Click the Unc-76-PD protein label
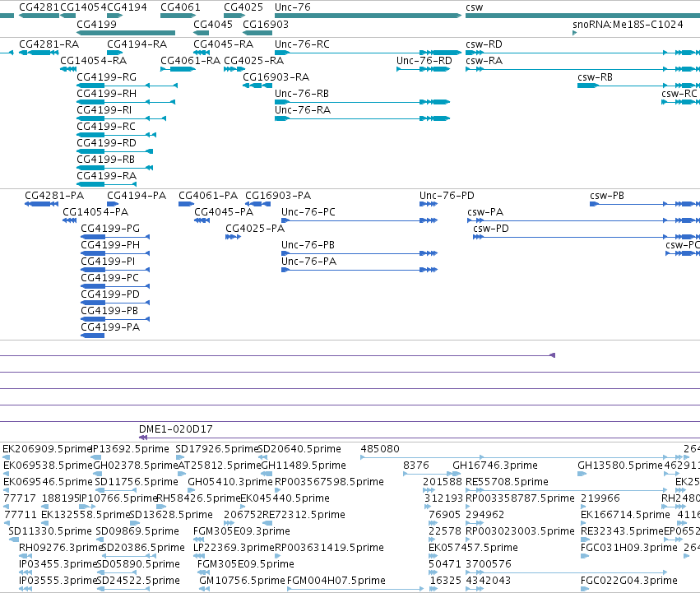Screen dimensions: 700x593 (447, 196)
